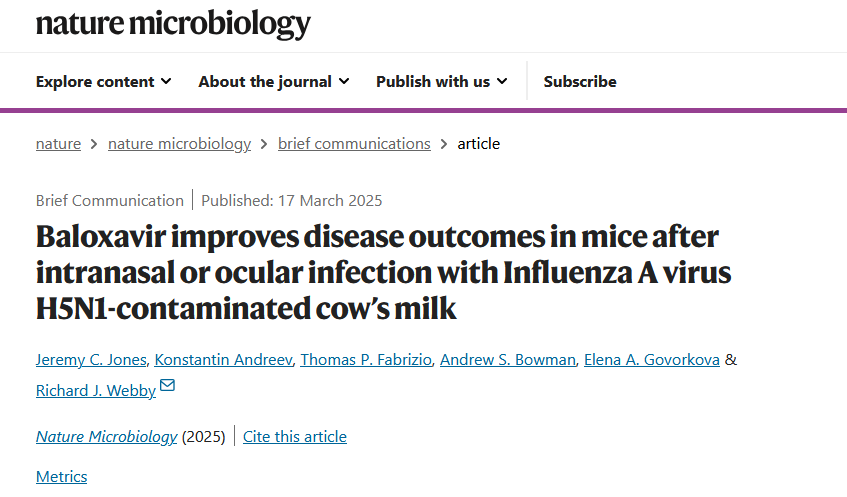This screenshot has height=497, width=847.
Task: Click Cite this article link
Action: pos(295,437)
